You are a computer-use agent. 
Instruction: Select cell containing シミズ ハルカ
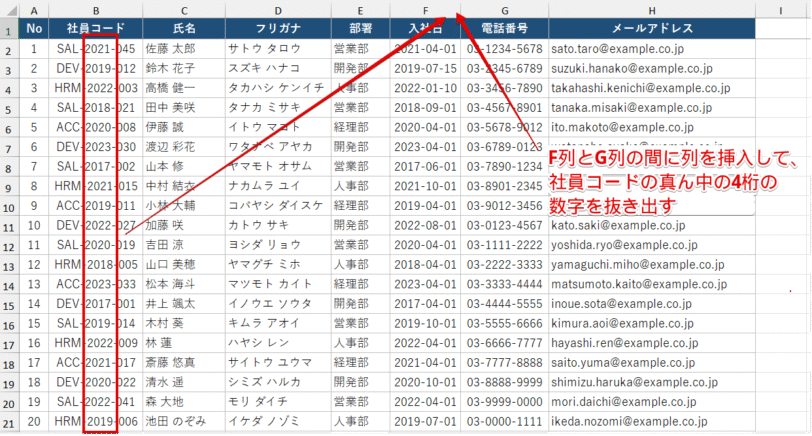coord(278,382)
